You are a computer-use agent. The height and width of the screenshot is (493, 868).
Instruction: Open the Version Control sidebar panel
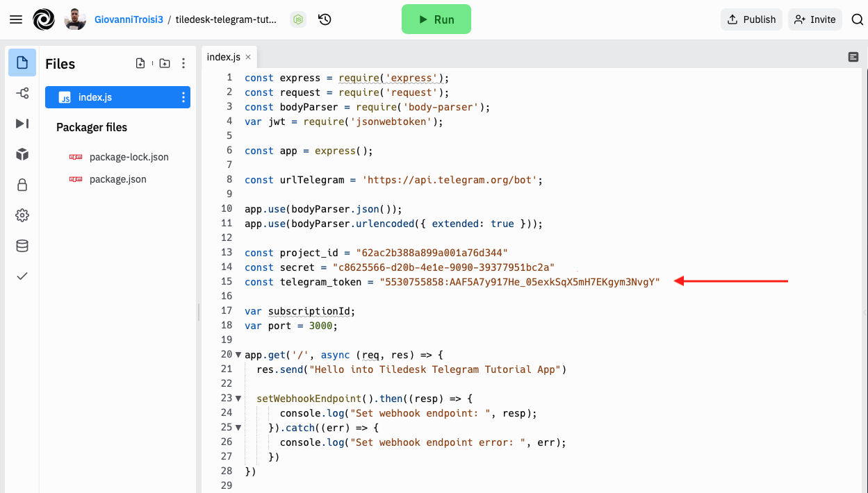tap(22, 93)
